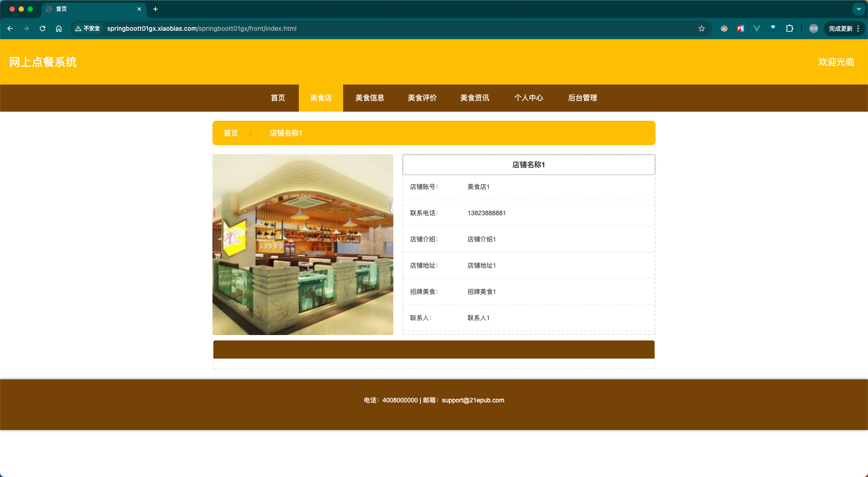Select the 首页 browser tab

tap(94, 9)
